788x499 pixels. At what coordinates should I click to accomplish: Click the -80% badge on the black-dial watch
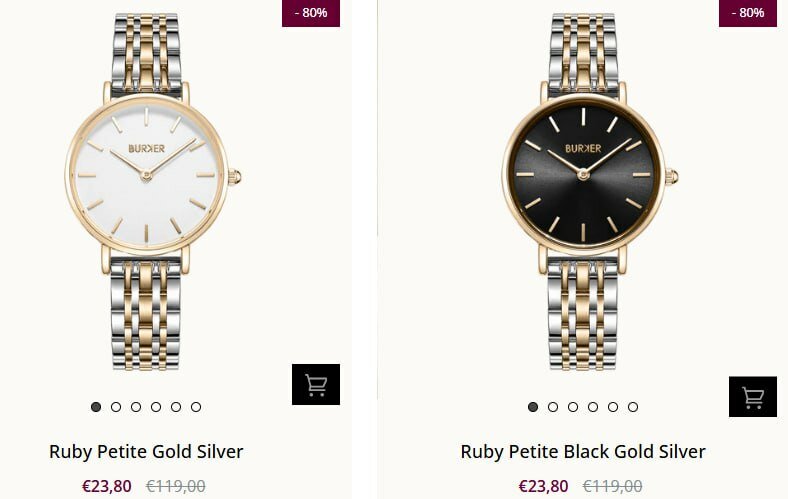tap(748, 13)
